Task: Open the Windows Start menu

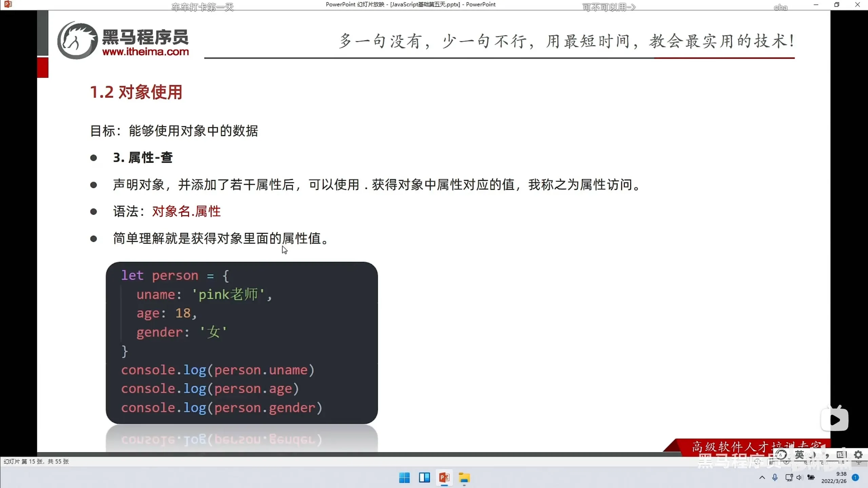Action: pos(404,477)
